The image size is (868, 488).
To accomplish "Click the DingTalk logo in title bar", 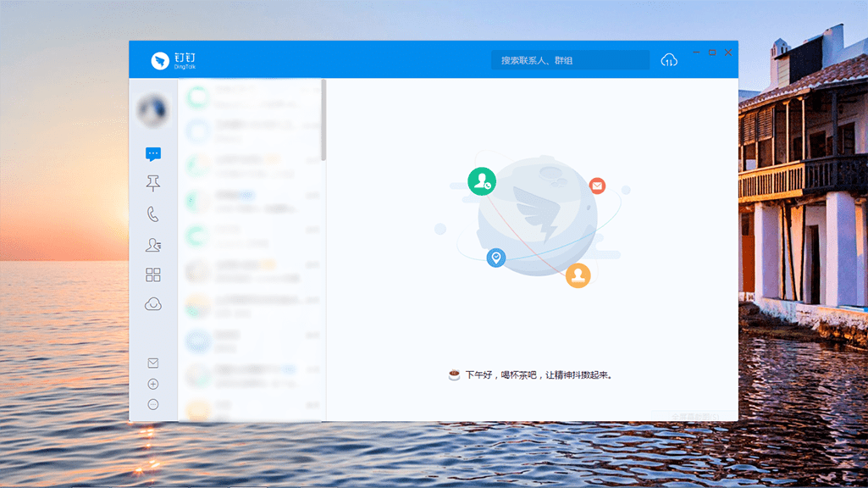I will (174, 60).
